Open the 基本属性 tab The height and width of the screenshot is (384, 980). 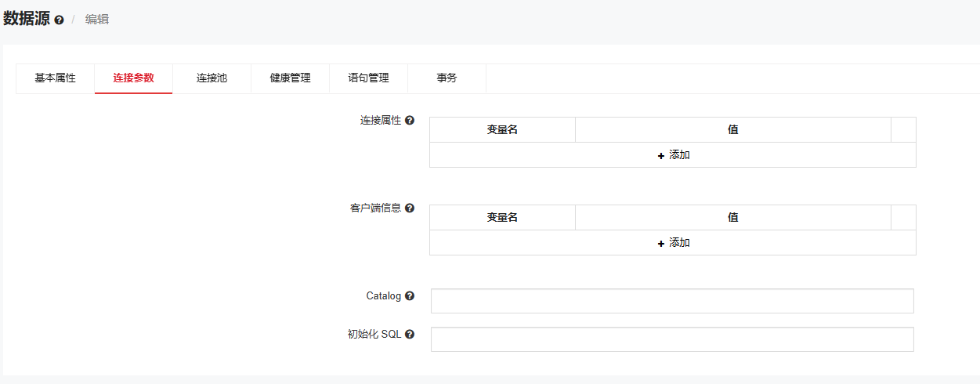coord(55,78)
